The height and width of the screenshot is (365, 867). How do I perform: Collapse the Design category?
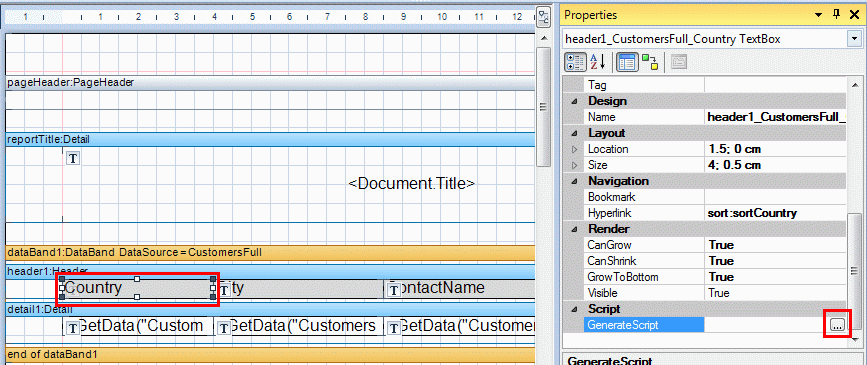[574, 101]
